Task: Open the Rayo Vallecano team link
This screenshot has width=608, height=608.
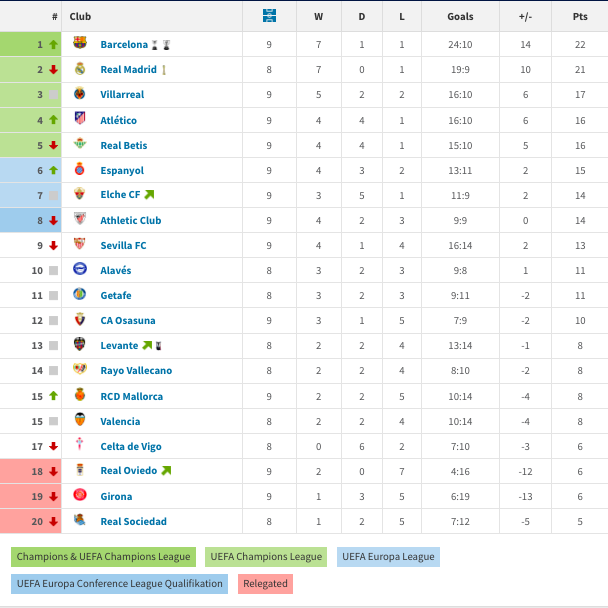Action: click(136, 371)
